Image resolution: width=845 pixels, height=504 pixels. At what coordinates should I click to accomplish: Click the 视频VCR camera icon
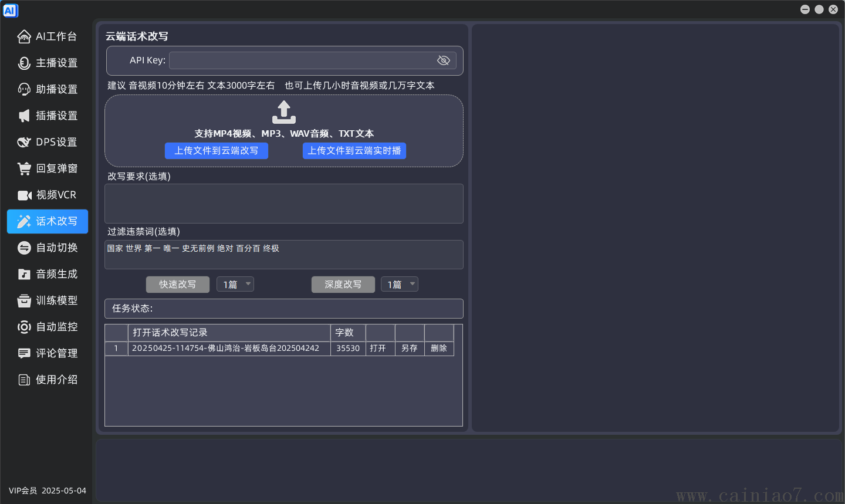[x=24, y=195]
